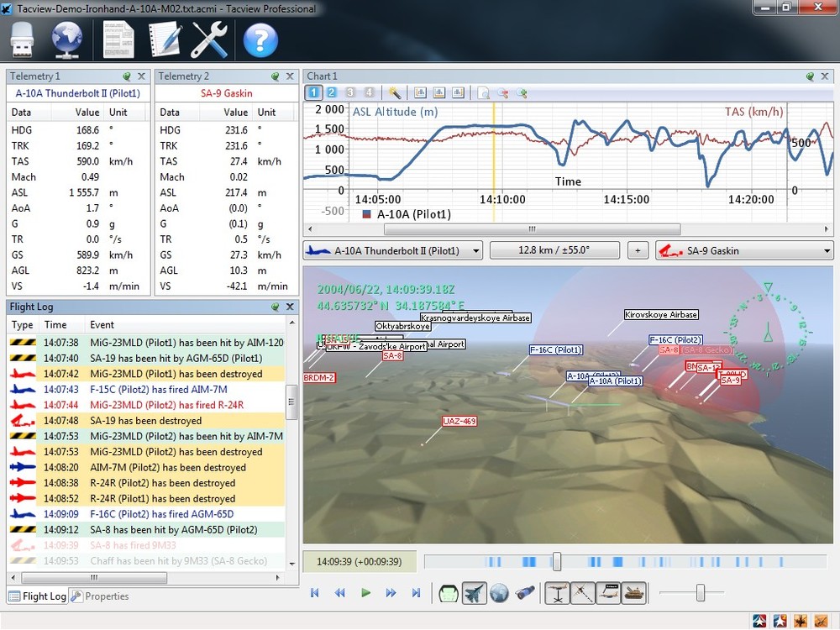Click the up arrow of Flight Log scrollbar

click(x=292, y=323)
